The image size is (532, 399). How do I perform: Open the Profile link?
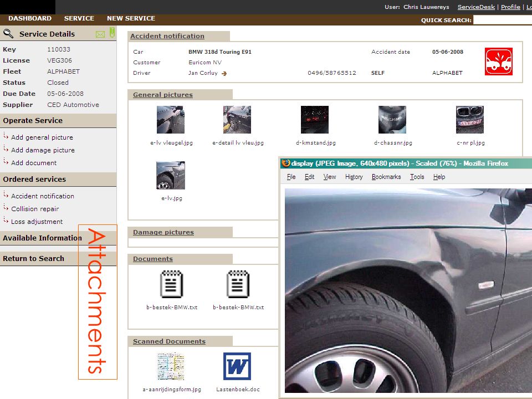[510, 7]
